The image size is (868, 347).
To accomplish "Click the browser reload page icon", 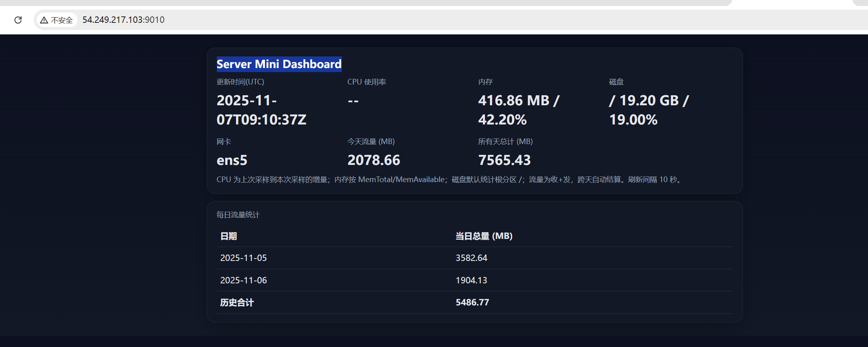I will point(18,20).
